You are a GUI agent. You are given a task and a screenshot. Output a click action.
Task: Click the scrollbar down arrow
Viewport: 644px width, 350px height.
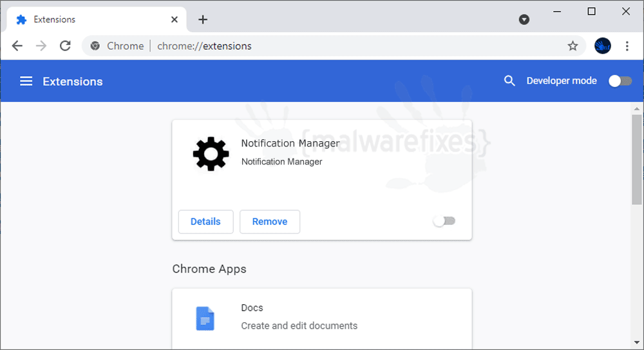coord(637,342)
